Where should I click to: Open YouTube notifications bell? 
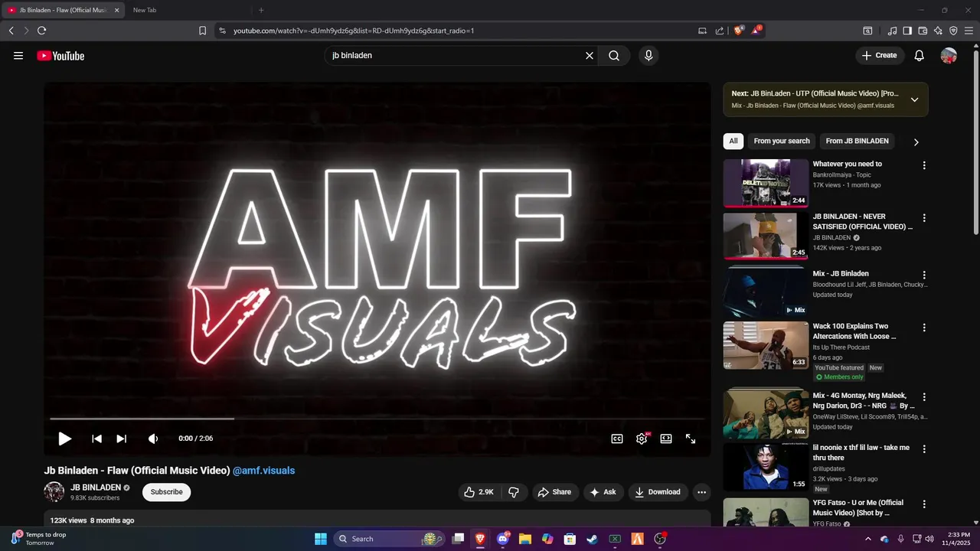920,56
